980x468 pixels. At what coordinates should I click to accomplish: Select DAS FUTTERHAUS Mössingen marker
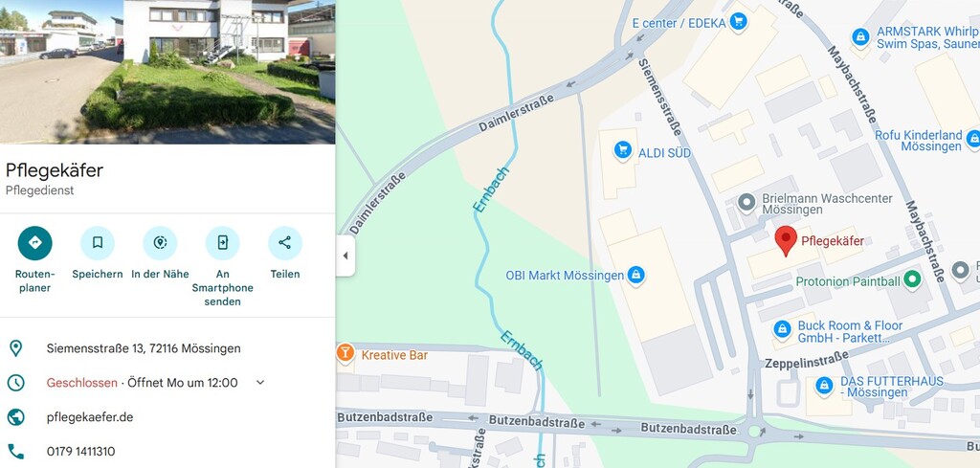(824, 385)
